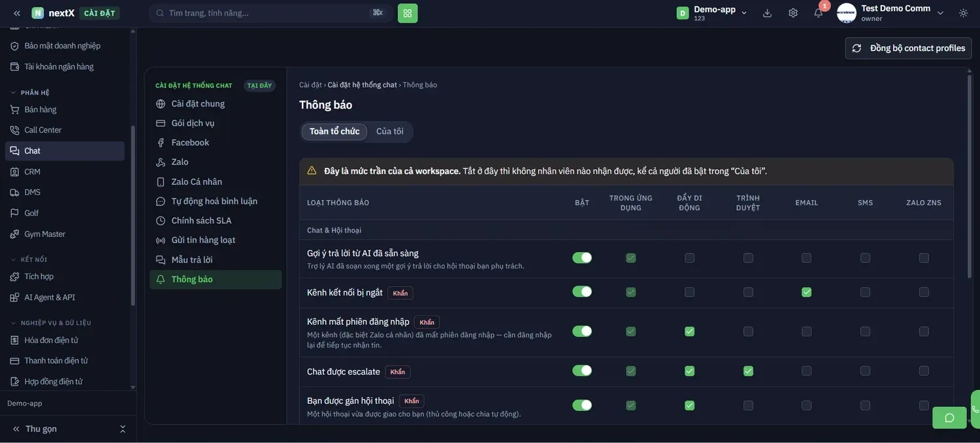Viewport: 980px width, 443px height.
Task: Click Đồng bộ contact profiles button
Action: point(908,48)
